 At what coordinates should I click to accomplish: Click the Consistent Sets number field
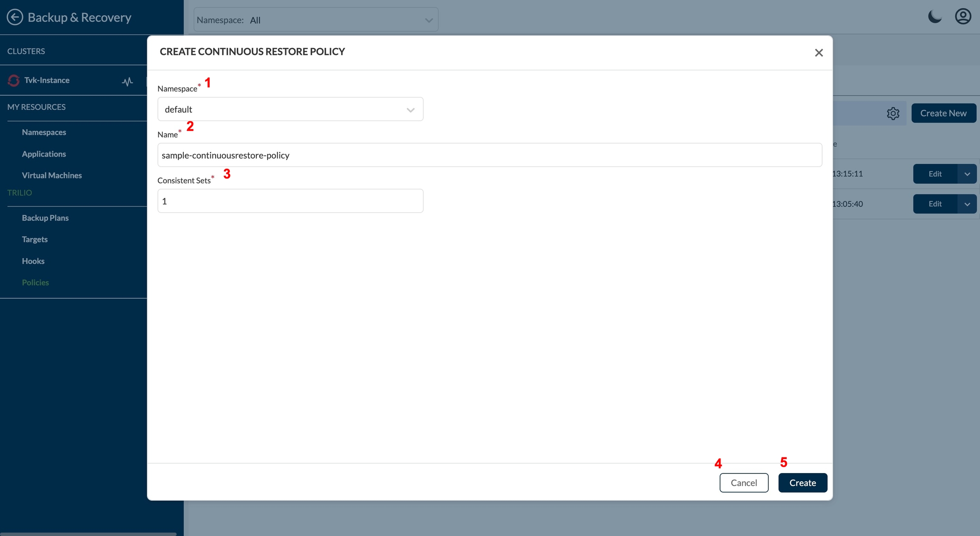click(x=290, y=201)
